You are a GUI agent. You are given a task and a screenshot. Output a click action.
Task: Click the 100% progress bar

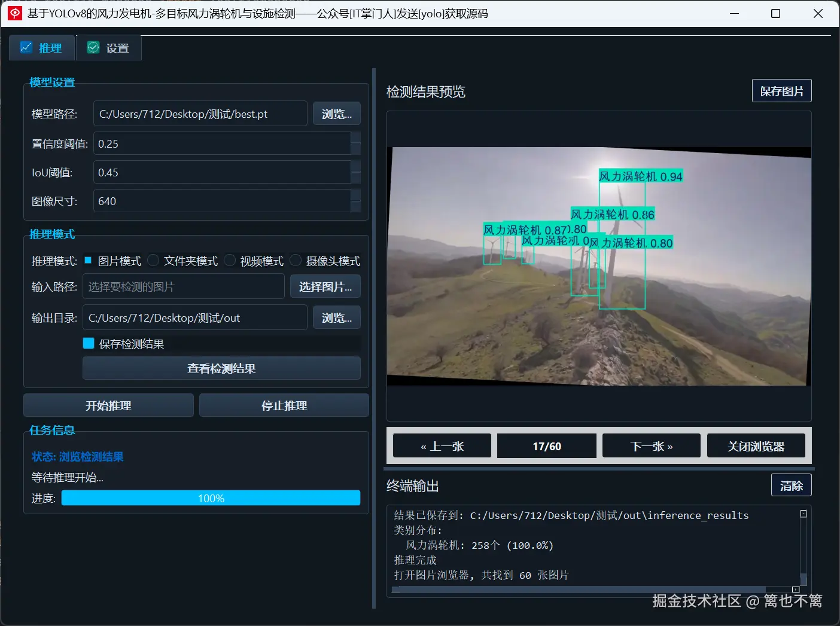pos(211,498)
